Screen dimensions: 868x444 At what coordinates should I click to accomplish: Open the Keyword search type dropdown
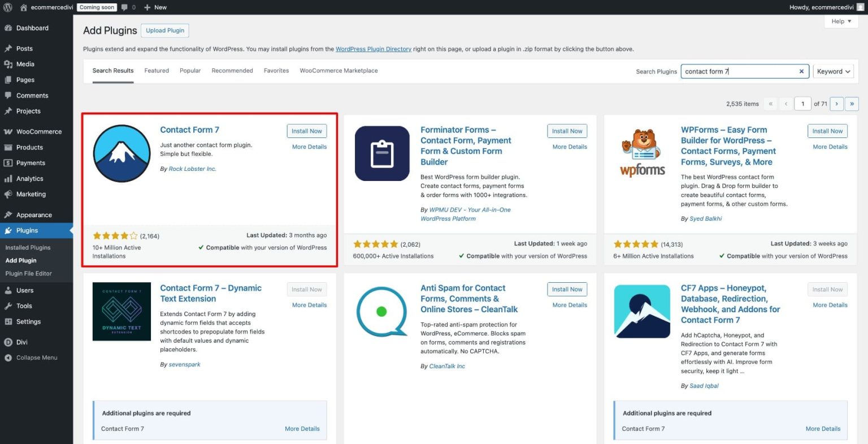pyautogui.click(x=834, y=72)
